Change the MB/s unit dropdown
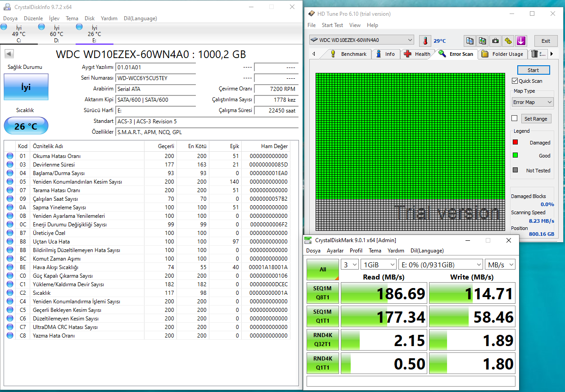Screen dimensions: 565x392 pyautogui.click(x=500, y=265)
